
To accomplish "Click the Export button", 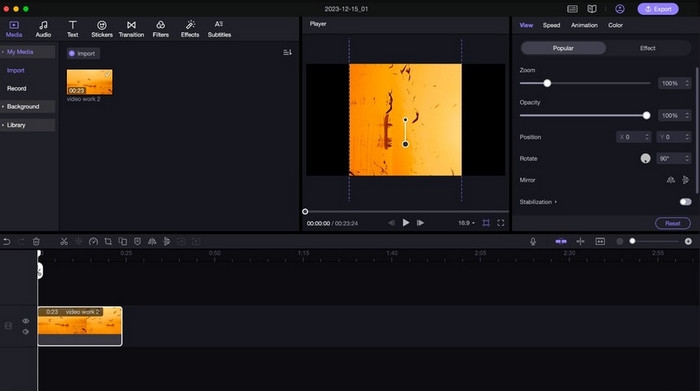I will point(658,9).
